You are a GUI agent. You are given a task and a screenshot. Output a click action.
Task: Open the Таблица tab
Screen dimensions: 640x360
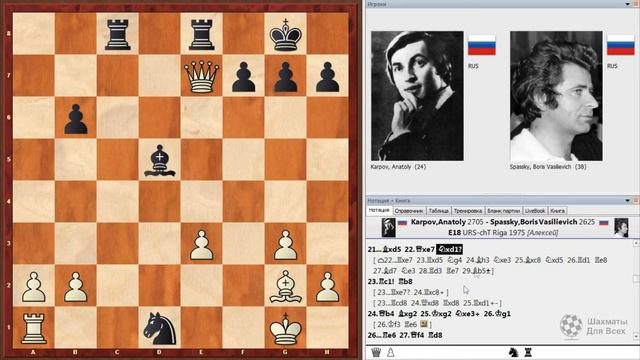point(439,211)
